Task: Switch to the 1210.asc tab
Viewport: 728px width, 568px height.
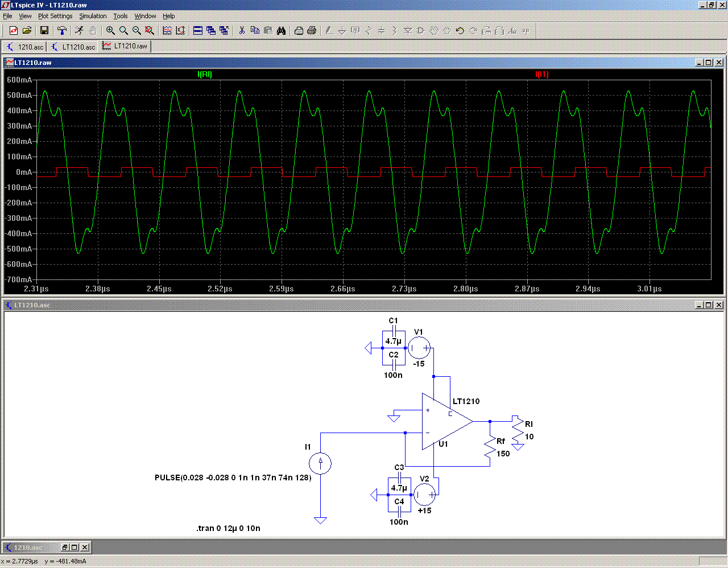Action: tap(26, 47)
